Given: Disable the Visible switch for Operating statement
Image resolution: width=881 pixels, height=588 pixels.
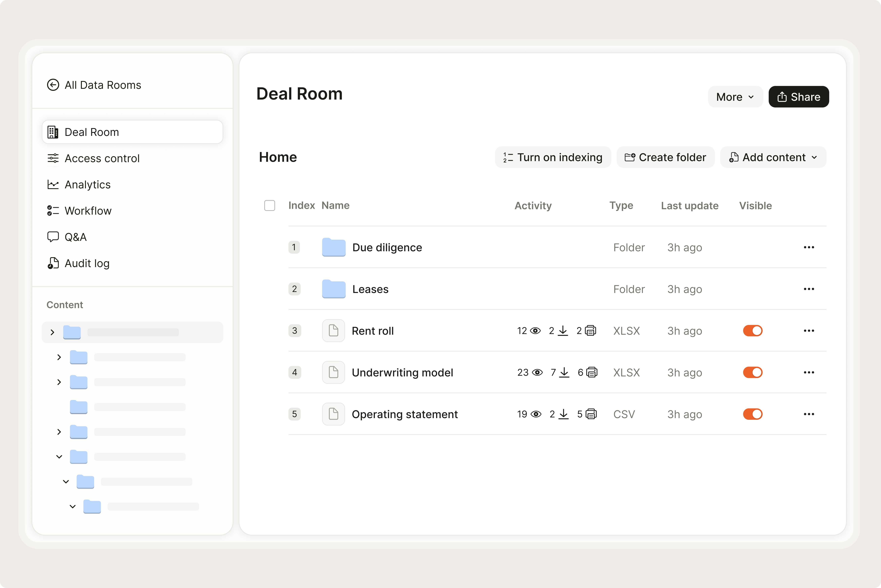Looking at the screenshot, I should click(x=752, y=414).
